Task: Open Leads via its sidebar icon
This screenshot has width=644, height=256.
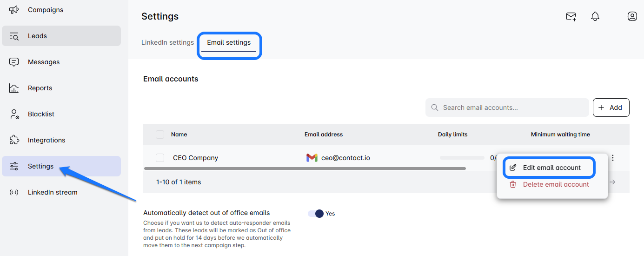Action: click(14, 36)
